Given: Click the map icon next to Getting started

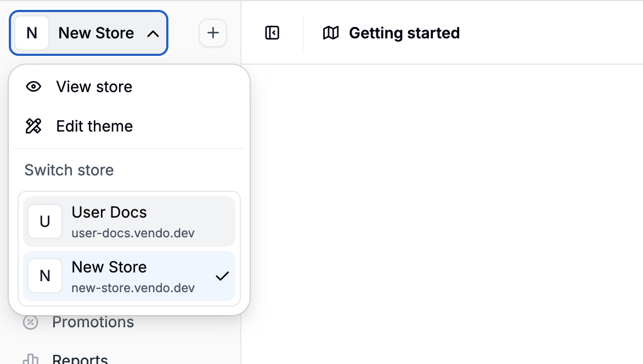Looking at the screenshot, I should (330, 33).
